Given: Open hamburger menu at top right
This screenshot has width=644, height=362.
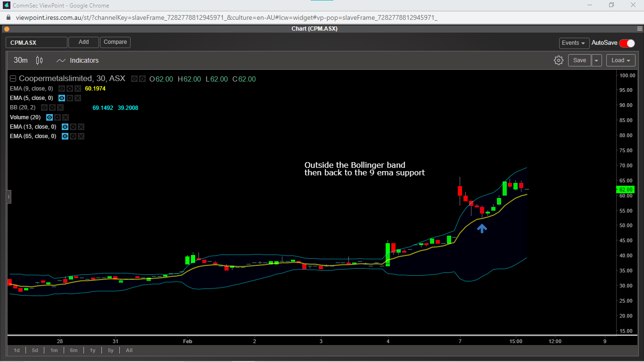Looking at the screenshot, I should [x=640, y=29].
